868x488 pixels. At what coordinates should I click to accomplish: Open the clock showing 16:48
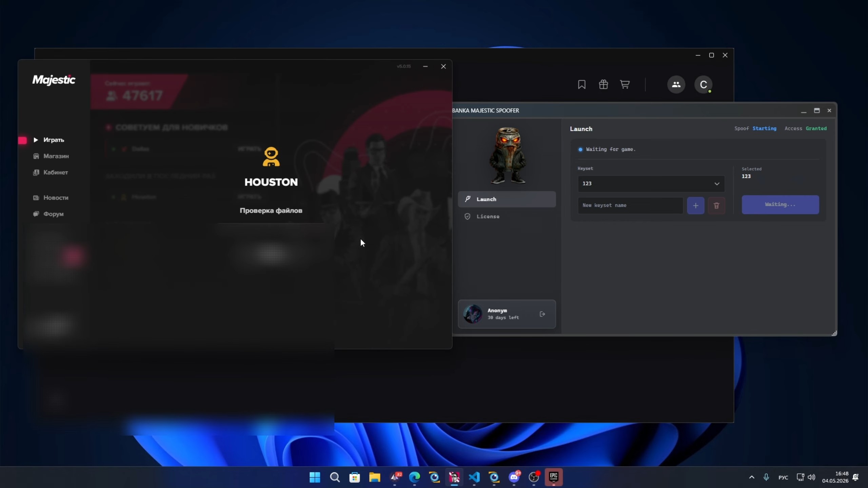coord(835,477)
